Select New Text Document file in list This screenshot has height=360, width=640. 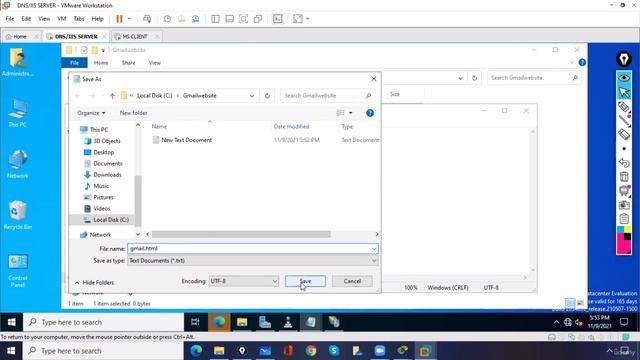(x=187, y=140)
